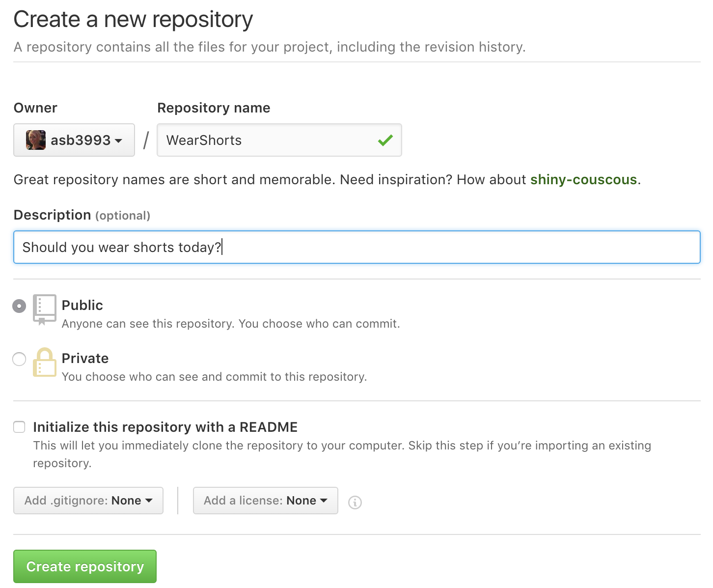This screenshot has height=588, width=713.
Task: Click the caret on the owner selector
Action: tap(118, 141)
